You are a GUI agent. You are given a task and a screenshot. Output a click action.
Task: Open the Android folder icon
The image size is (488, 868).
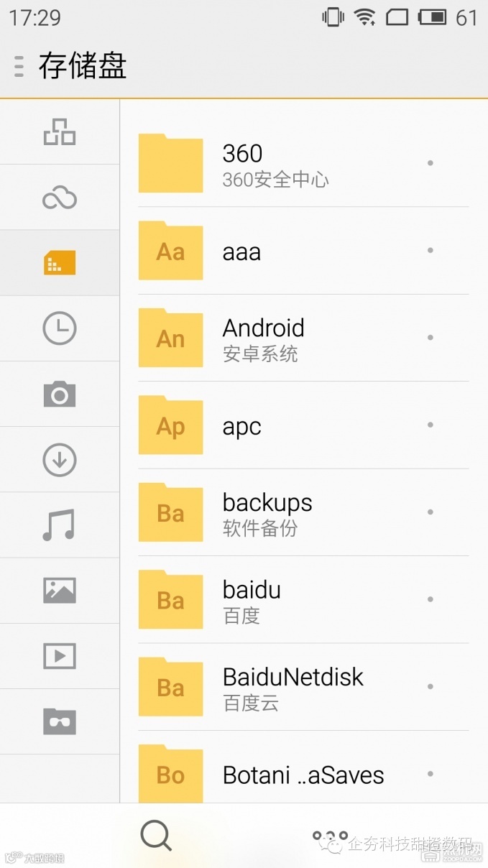coord(170,338)
